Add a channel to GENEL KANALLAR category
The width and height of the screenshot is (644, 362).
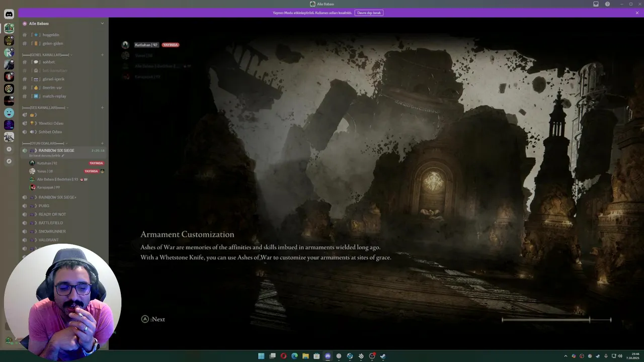click(102, 54)
